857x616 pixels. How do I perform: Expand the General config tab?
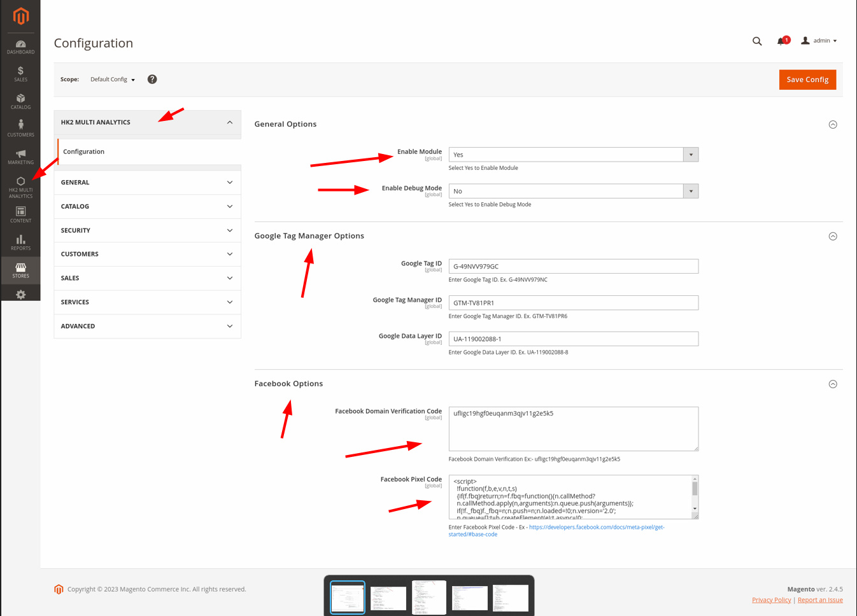click(x=147, y=183)
